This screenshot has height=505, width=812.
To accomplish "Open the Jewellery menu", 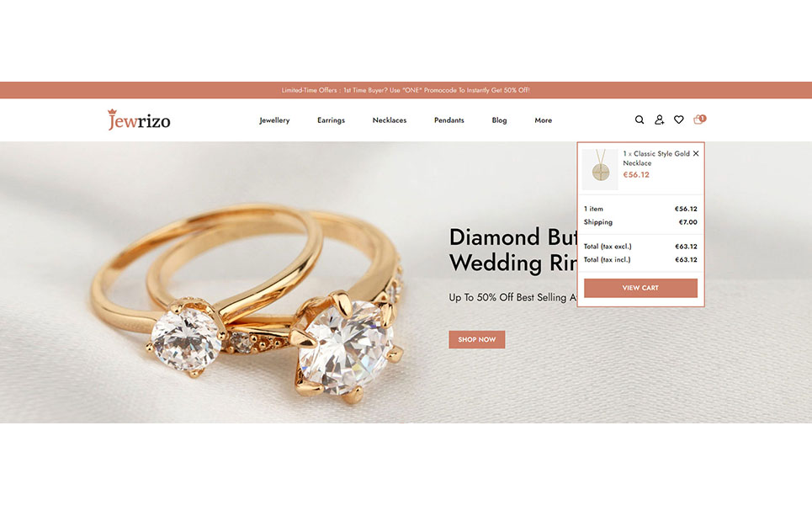I will click(x=274, y=120).
